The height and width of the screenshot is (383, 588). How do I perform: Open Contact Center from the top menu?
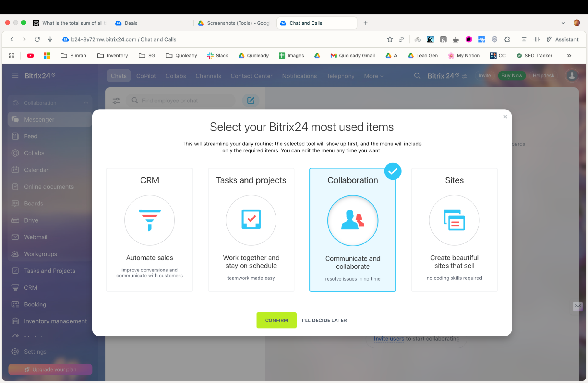tap(251, 76)
